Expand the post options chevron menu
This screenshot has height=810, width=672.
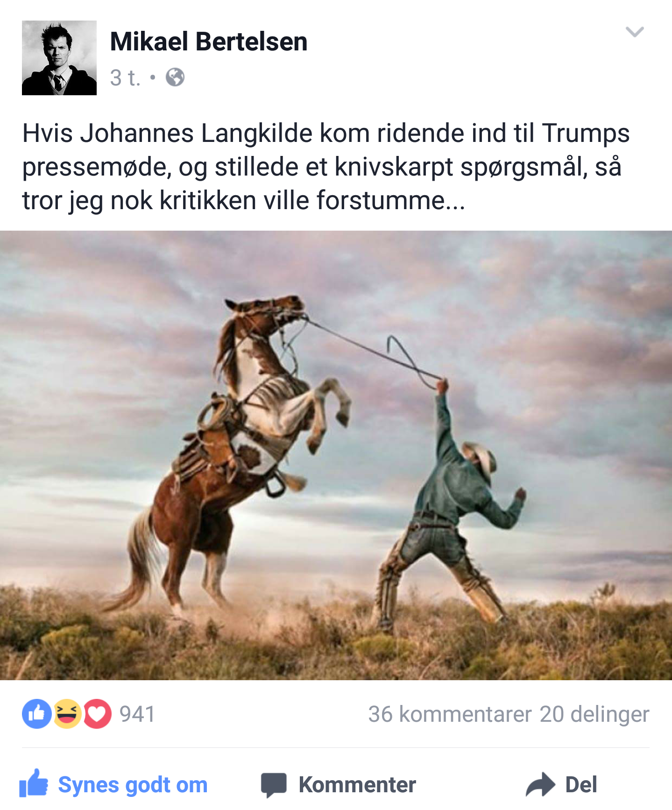[x=635, y=32]
